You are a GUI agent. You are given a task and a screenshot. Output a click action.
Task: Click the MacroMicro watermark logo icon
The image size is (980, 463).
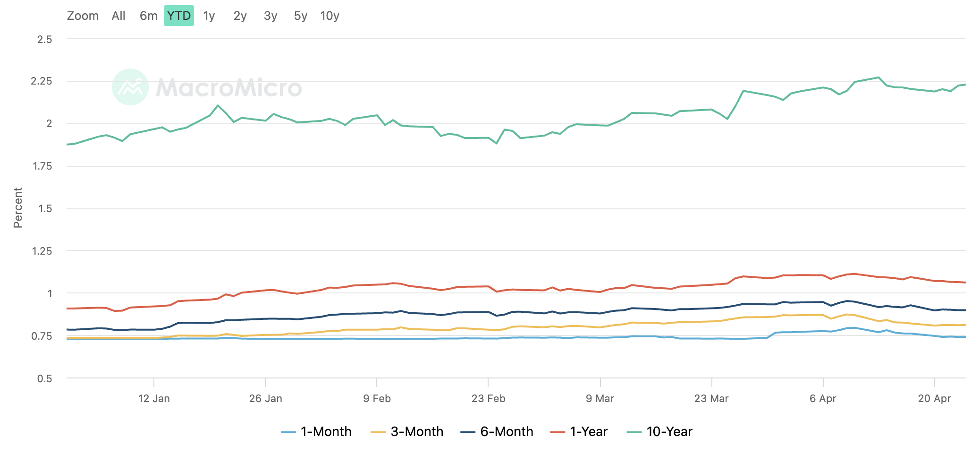click(130, 87)
